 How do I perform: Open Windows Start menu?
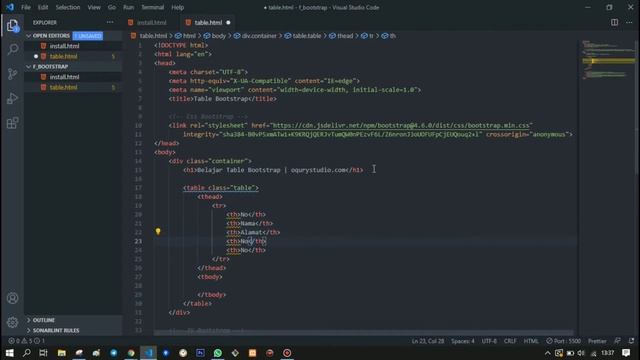click(9, 353)
